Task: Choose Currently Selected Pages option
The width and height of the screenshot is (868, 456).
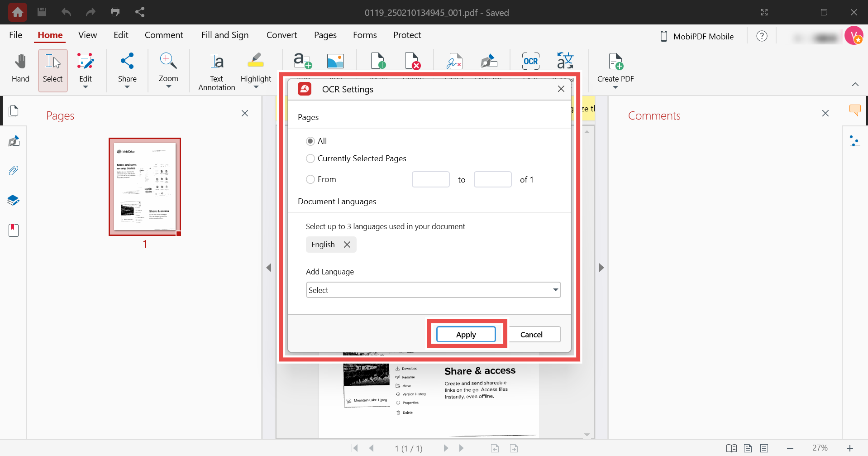Action: (310, 158)
